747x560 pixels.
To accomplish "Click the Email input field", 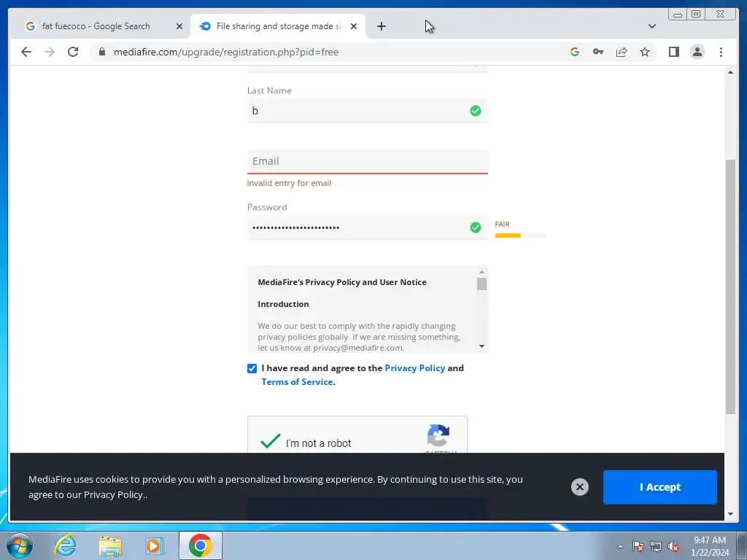I will (x=368, y=161).
